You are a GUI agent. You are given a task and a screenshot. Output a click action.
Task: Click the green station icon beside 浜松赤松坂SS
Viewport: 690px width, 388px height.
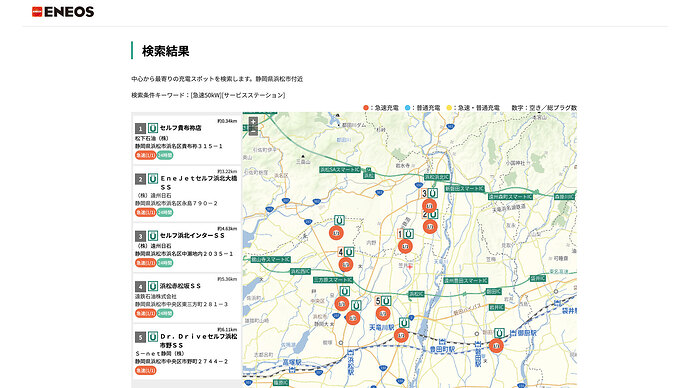(153, 286)
